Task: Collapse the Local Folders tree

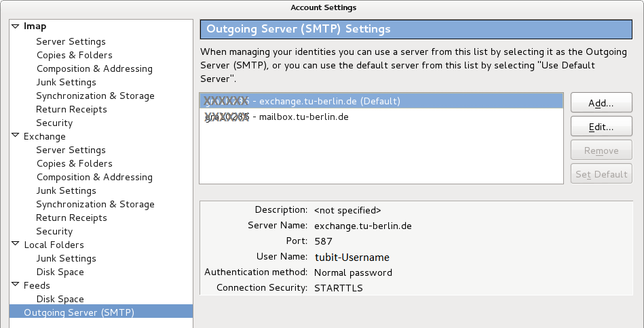Action: click(16, 245)
